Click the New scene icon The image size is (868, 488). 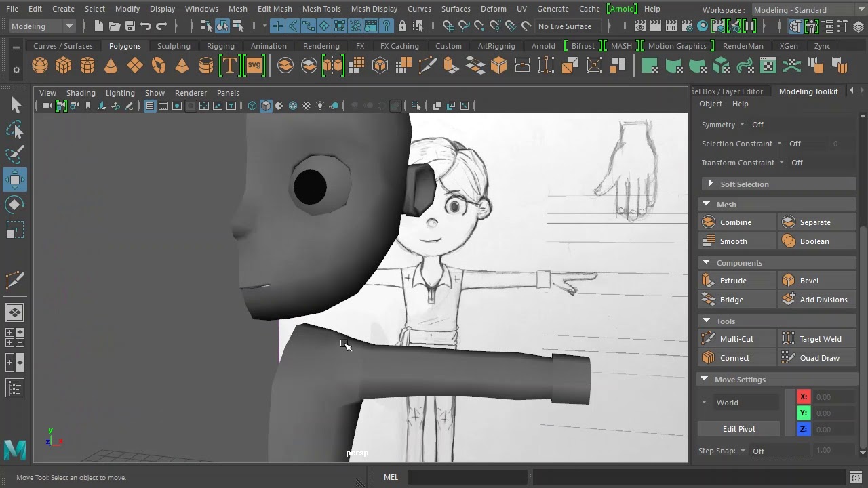click(x=99, y=26)
